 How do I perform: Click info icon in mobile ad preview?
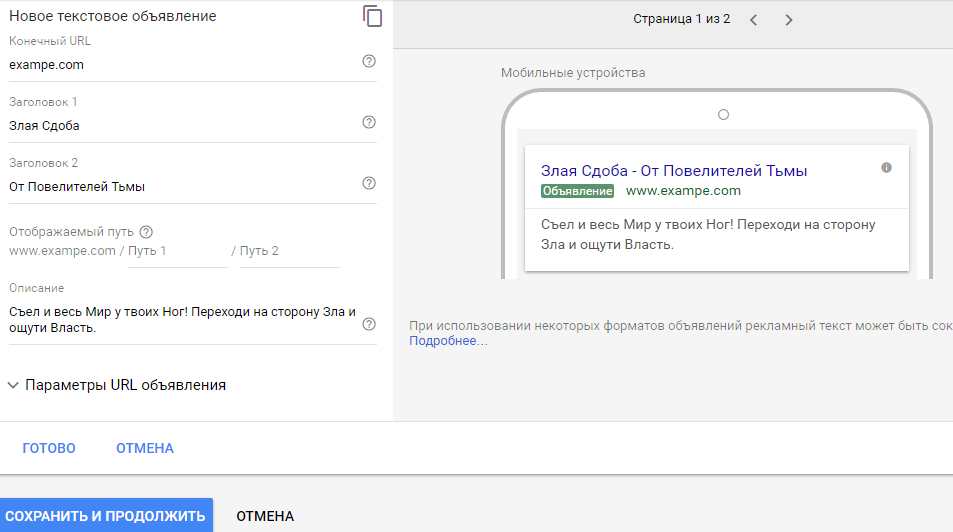coord(886,168)
